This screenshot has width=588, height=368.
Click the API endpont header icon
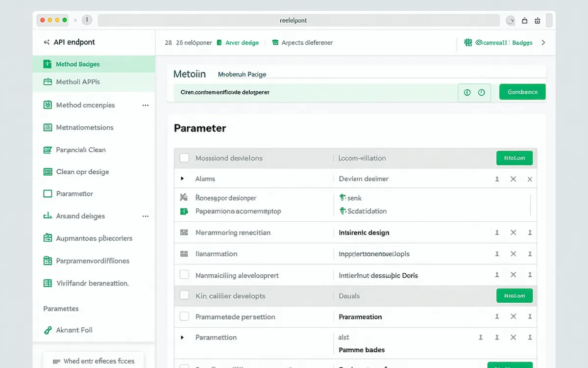pyautogui.click(x=47, y=42)
